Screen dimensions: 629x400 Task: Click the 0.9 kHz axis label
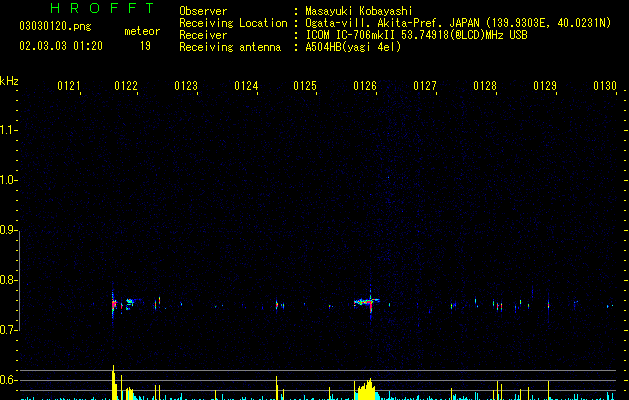pos(8,230)
